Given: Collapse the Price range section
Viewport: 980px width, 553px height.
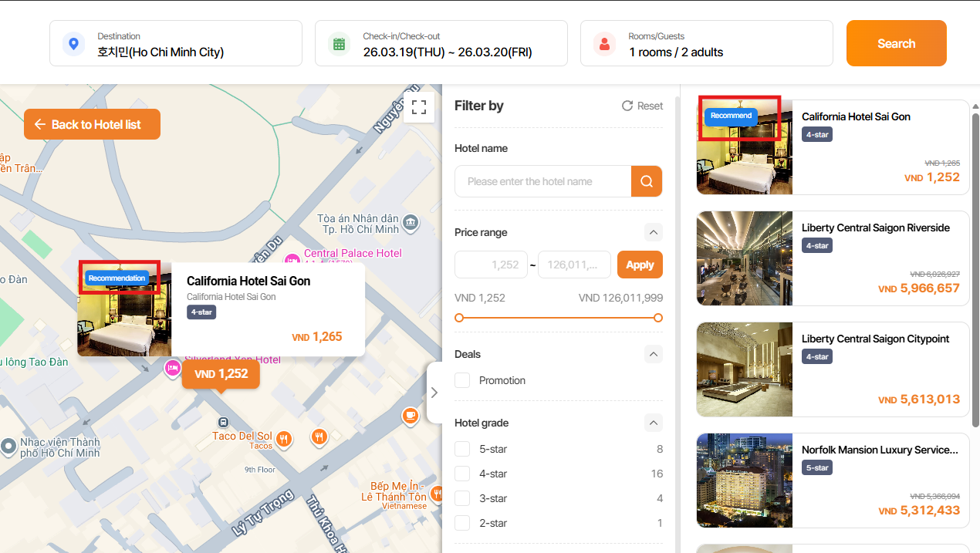Looking at the screenshot, I should (x=654, y=232).
